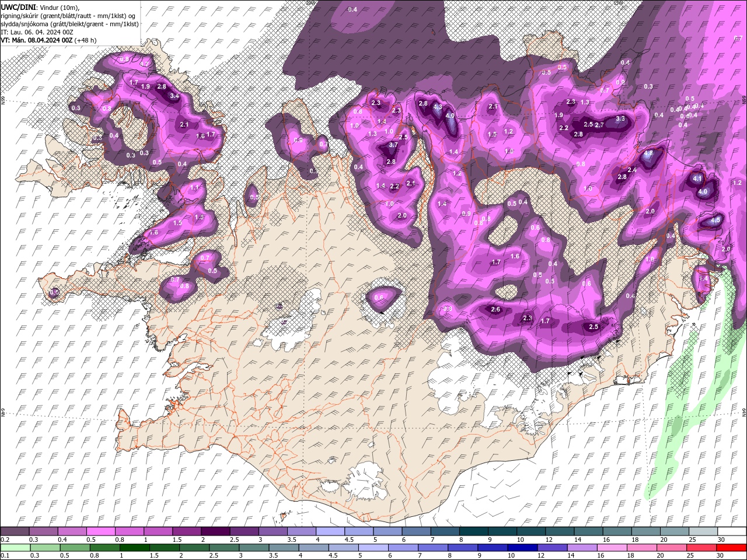Viewport: 747px width, 560px height.
Task: Click the '2.7' snowfall value on the map
Action: click(599, 125)
